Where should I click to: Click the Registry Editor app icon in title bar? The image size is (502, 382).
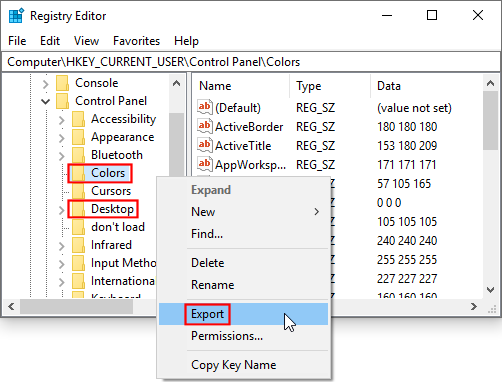click(16, 16)
